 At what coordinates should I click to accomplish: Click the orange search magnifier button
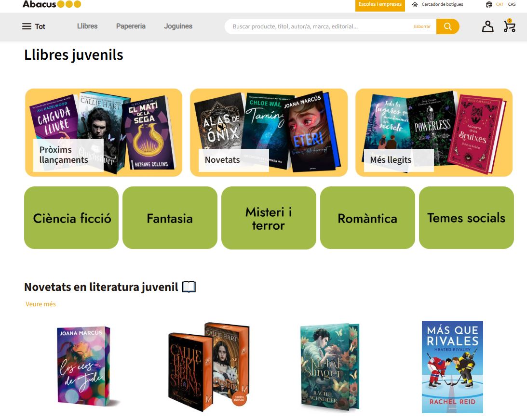coord(447,26)
